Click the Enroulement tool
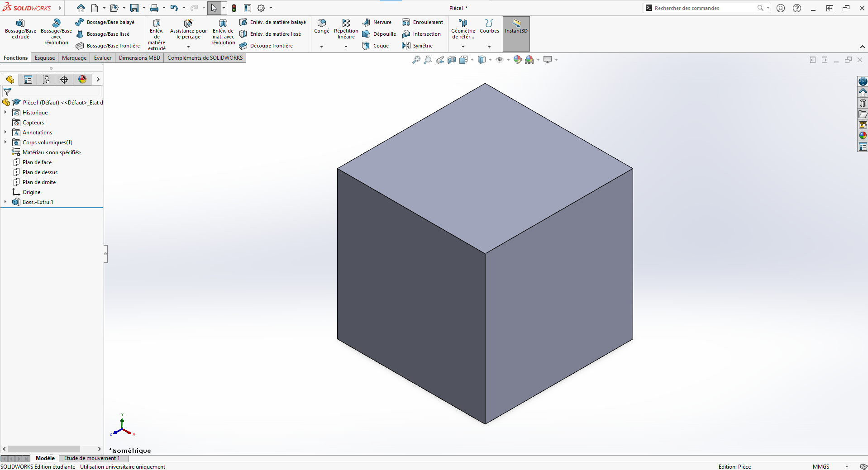Image resolution: width=868 pixels, height=470 pixels. [x=422, y=22]
